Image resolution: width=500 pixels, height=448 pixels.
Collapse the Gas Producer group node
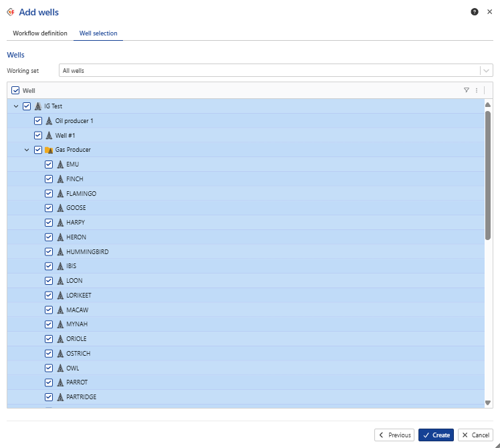coord(27,150)
